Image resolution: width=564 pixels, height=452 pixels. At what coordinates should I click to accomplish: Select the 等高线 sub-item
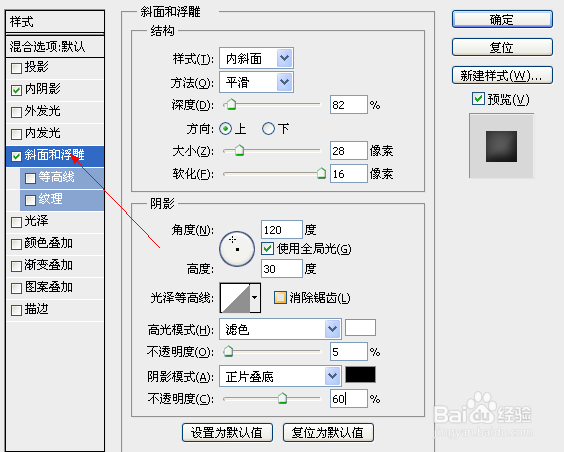coord(62,177)
